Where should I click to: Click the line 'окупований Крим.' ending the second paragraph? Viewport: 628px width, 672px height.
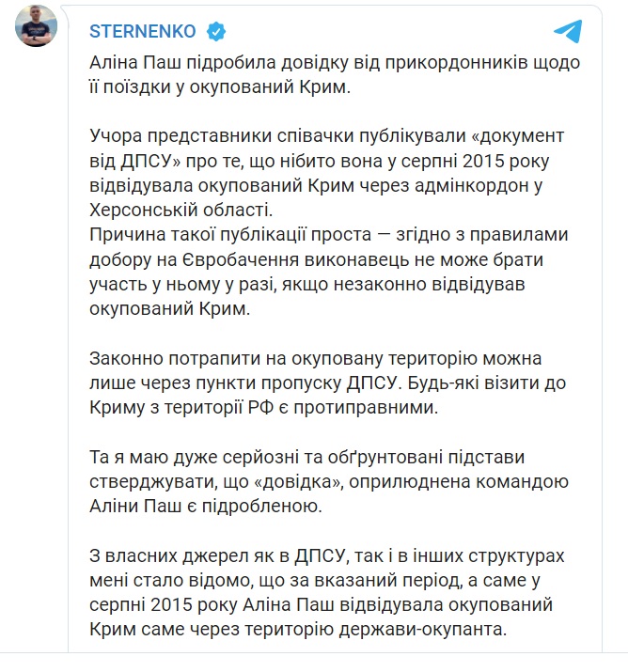pyautogui.click(x=170, y=309)
